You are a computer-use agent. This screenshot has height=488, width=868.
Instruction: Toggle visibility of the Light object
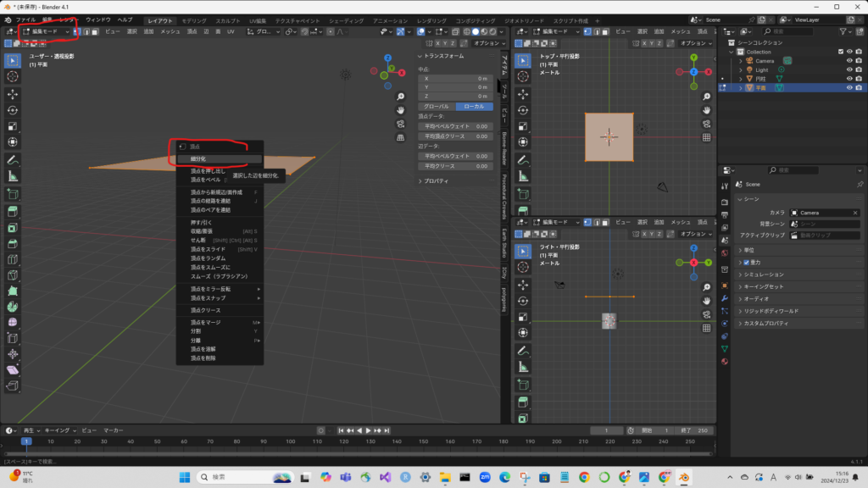(849, 69)
